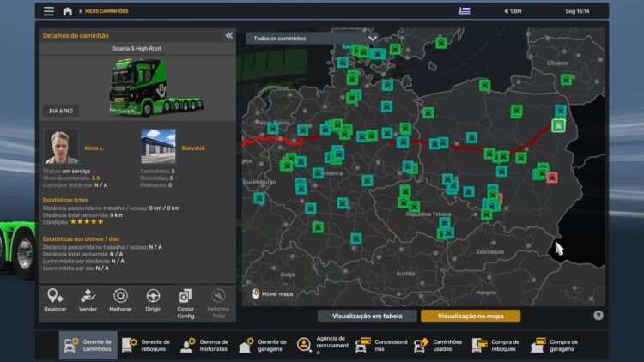Click the Alicia L. driver name link
The image size is (644, 362).
tap(94, 148)
